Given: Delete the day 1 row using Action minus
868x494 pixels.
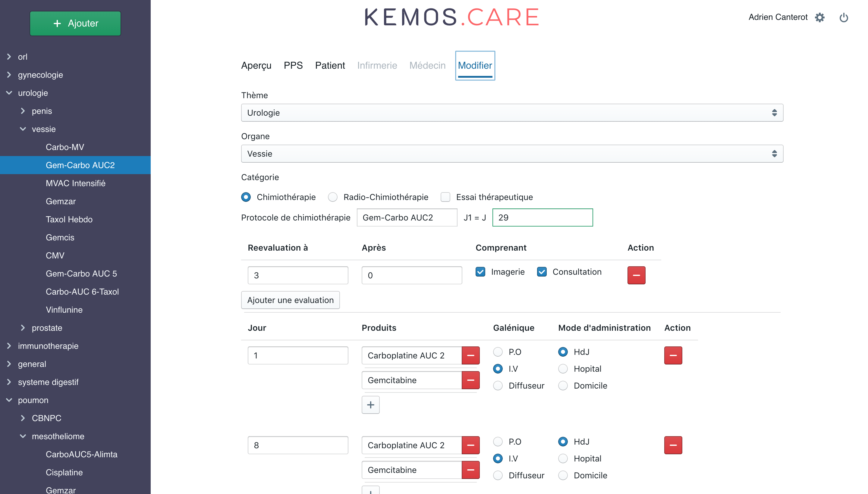Looking at the screenshot, I should pyautogui.click(x=673, y=355).
